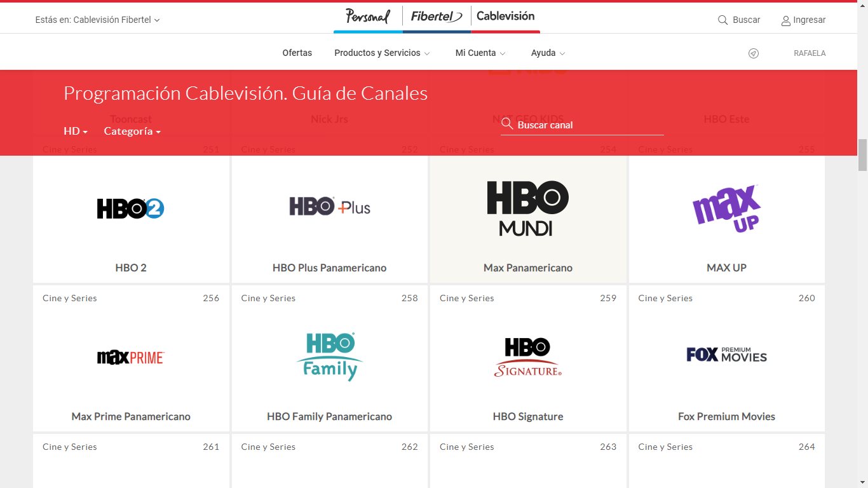Open the Personal brand logo
868x488 pixels.
tap(368, 17)
